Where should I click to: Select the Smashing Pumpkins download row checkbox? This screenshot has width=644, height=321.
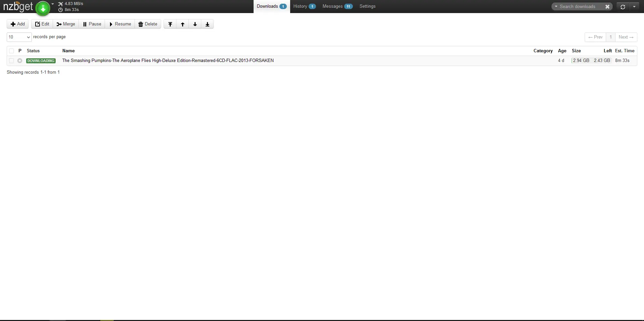(x=11, y=61)
